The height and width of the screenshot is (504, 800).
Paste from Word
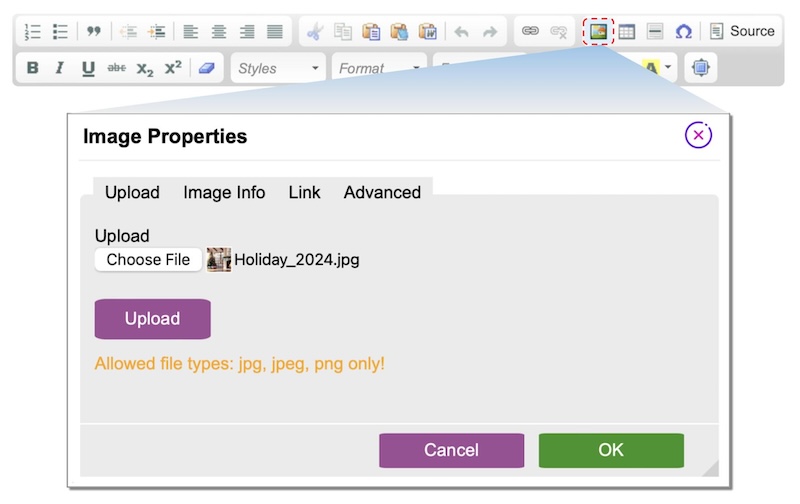click(428, 32)
